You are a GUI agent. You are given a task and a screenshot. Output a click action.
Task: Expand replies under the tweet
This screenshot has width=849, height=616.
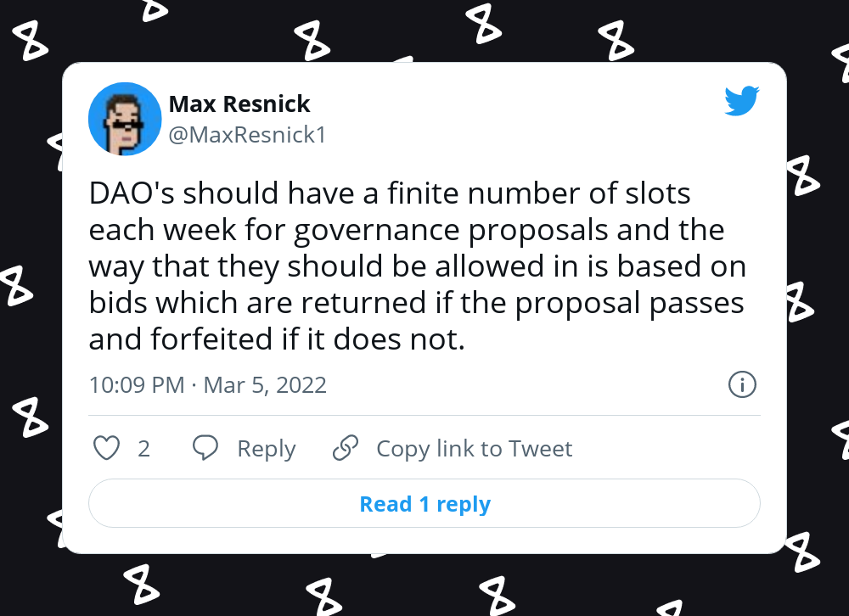[x=424, y=503]
